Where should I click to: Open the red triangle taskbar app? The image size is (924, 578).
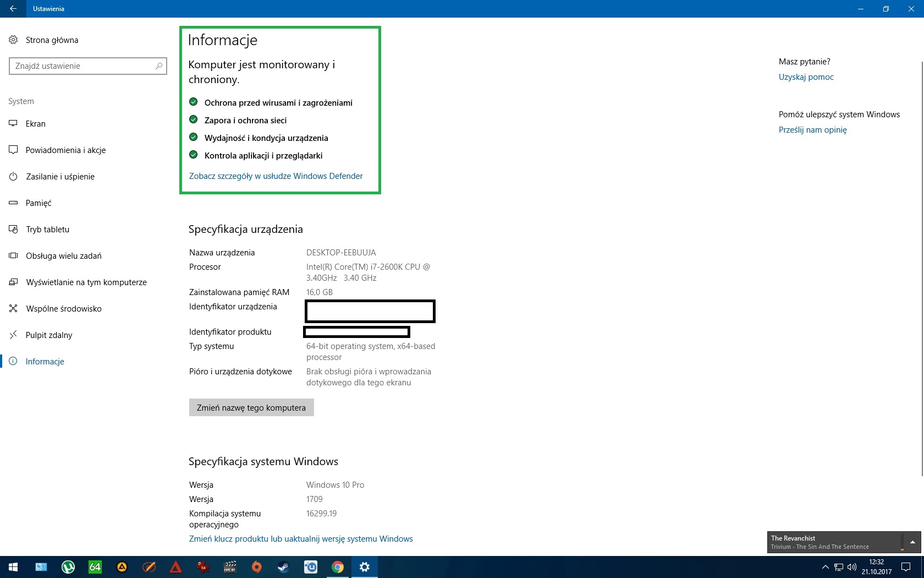click(x=176, y=567)
